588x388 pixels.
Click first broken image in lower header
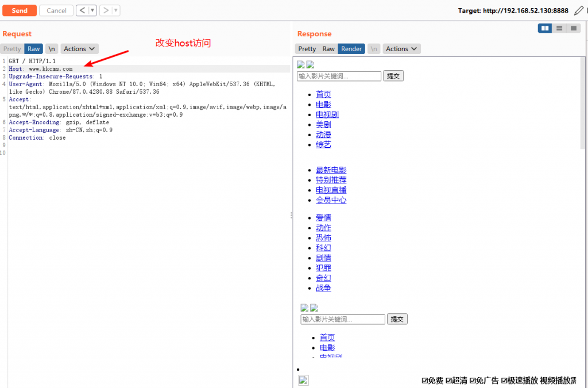(x=304, y=308)
